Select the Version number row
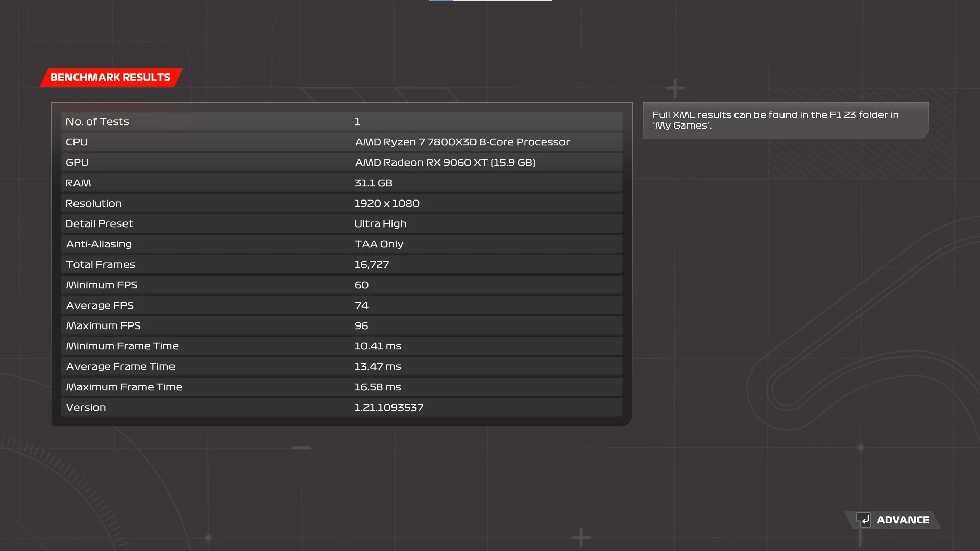This screenshot has width=980, height=551. [341, 408]
